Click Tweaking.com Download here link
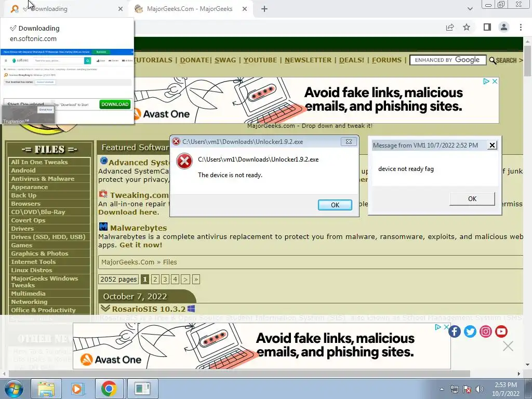Image resolution: width=532 pixels, height=399 pixels. click(x=128, y=212)
